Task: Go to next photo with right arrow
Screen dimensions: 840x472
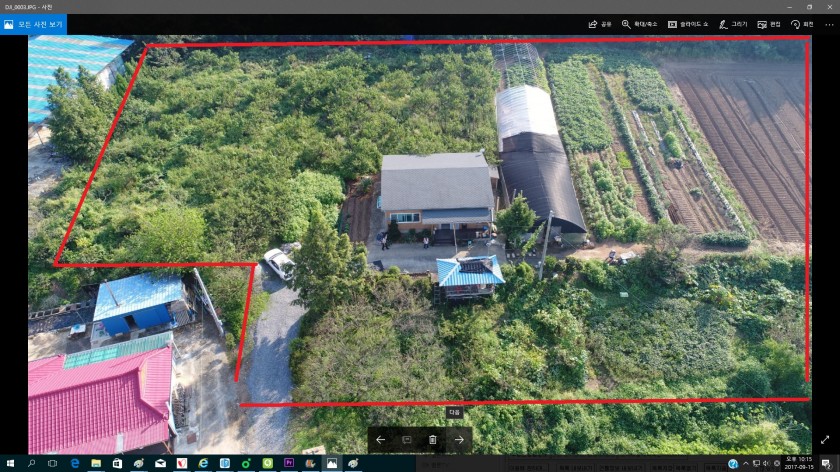Action: pos(459,439)
